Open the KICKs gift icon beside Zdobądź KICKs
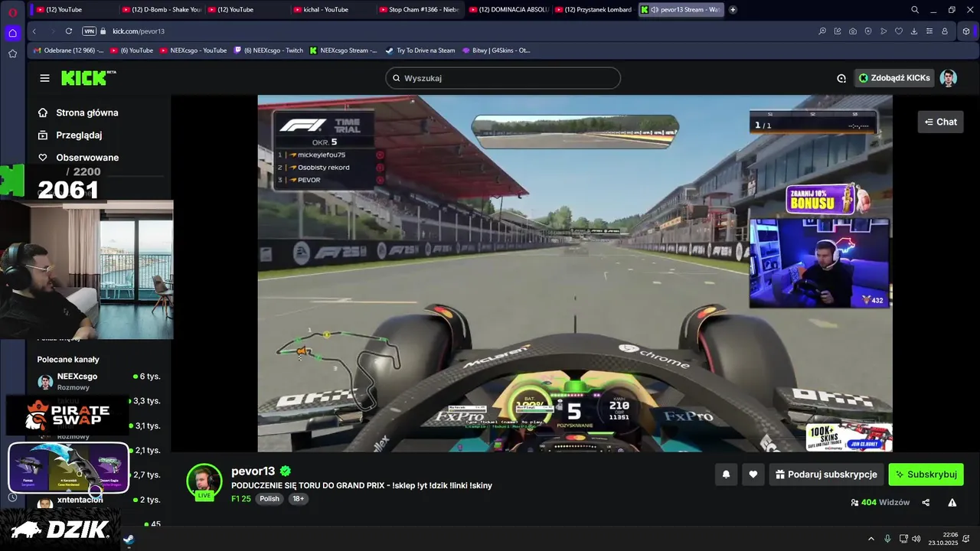This screenshot has height=551, width=980. pos(841,78)
